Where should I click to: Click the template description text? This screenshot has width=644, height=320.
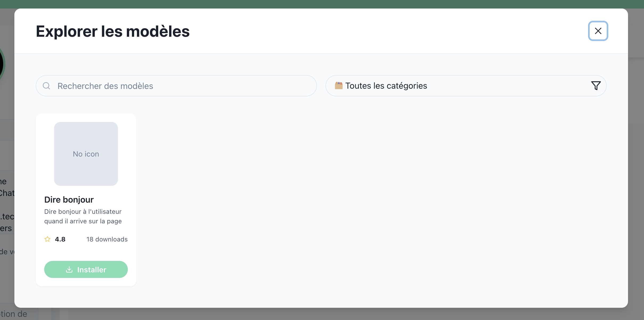point(83,216)
